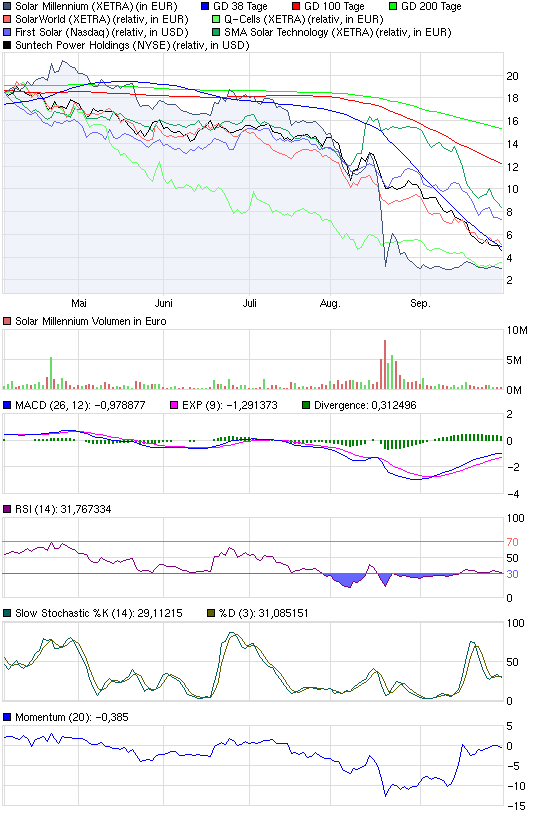Click the 'Solar Millennium Volumen in Euro' title

(91, 321)
